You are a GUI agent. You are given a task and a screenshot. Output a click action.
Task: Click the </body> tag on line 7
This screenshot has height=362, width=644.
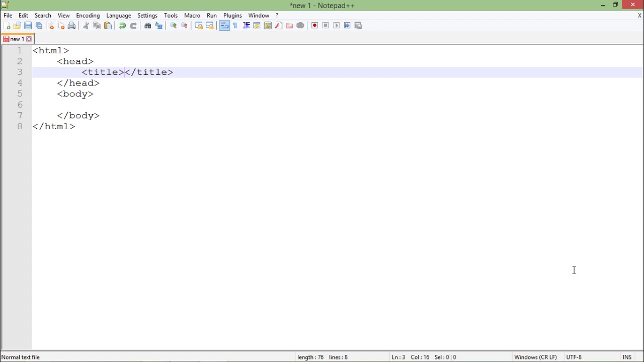pyautogui.click(x=78, y=116)
